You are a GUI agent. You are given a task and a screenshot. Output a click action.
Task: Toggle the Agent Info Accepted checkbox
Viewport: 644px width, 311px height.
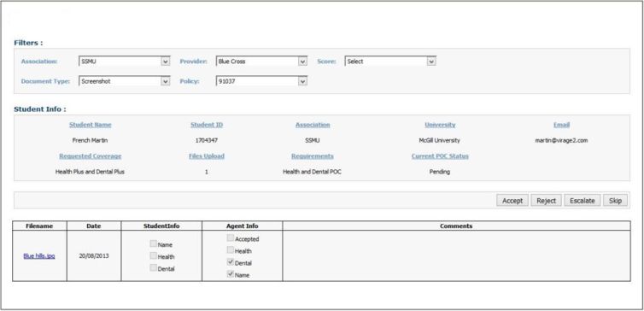pos(231,238)
